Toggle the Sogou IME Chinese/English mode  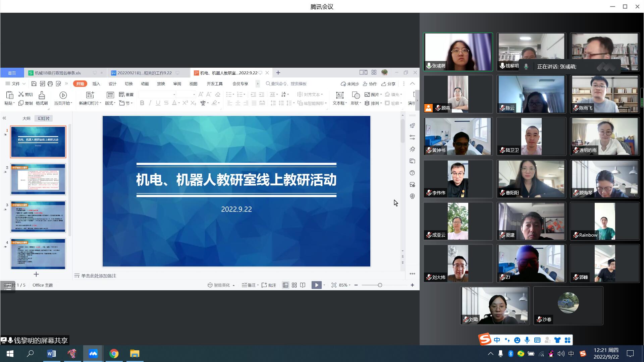pyautogui.click(x=497, y=340)
